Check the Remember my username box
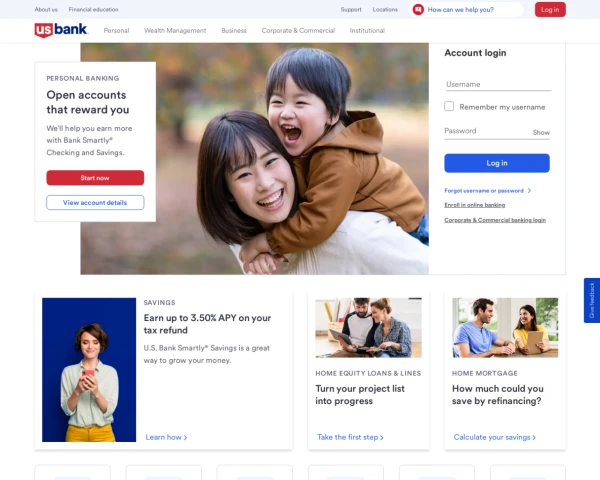Image resolution: width=600 pixels, height=480 pixels. point(449,106)
